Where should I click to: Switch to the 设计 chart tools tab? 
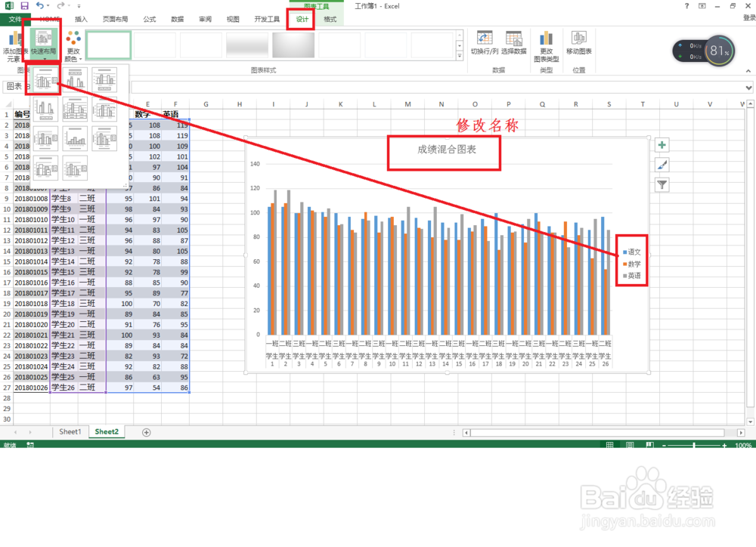(302, 20)
